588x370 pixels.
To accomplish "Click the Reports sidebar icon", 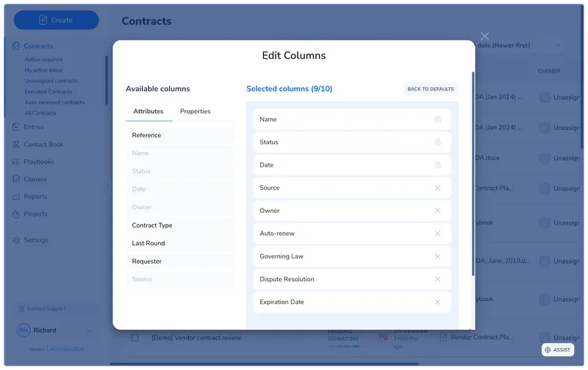I will tap(15, 196).
